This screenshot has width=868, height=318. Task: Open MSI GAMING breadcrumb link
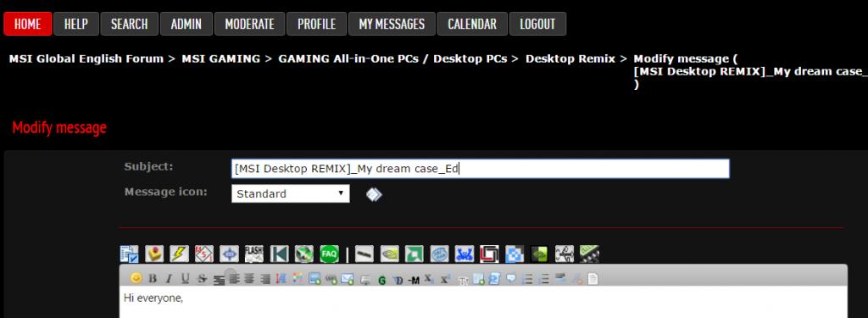coord(221,59)
